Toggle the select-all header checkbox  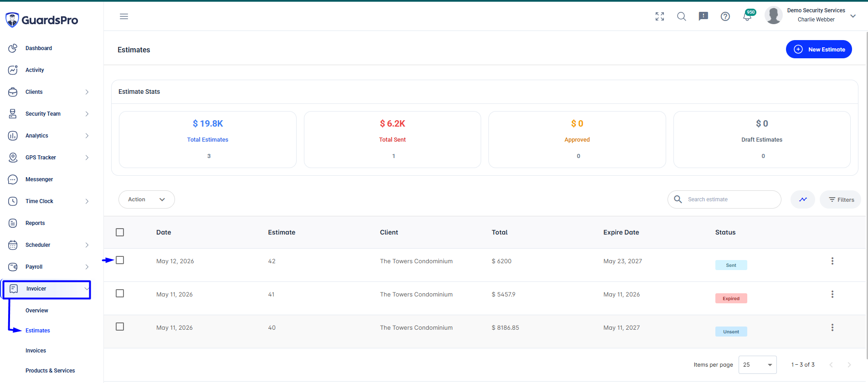pyautogui.click(x=120, y=232)
